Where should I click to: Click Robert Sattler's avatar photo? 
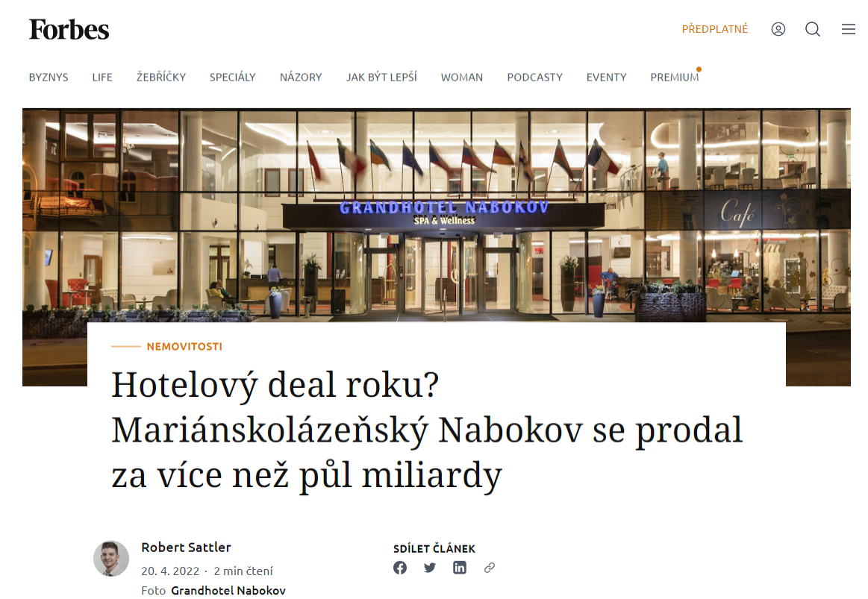coord(111,559)
